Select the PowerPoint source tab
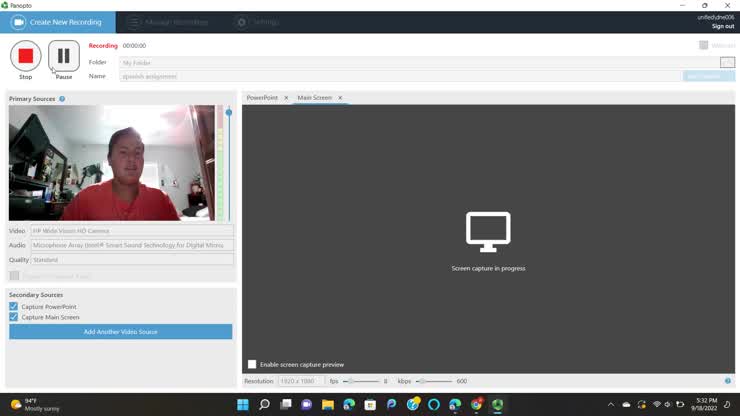 pyautogui.click(x=262, y=98)
